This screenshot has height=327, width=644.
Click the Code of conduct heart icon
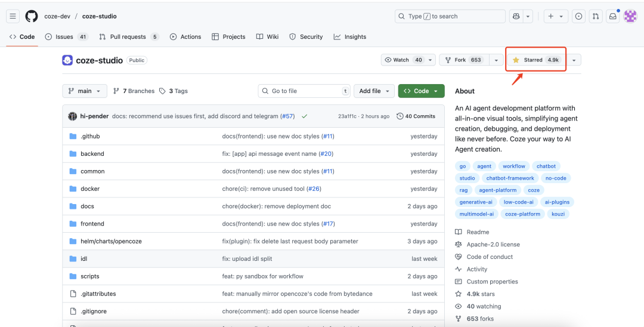click(x=459, y=257)
